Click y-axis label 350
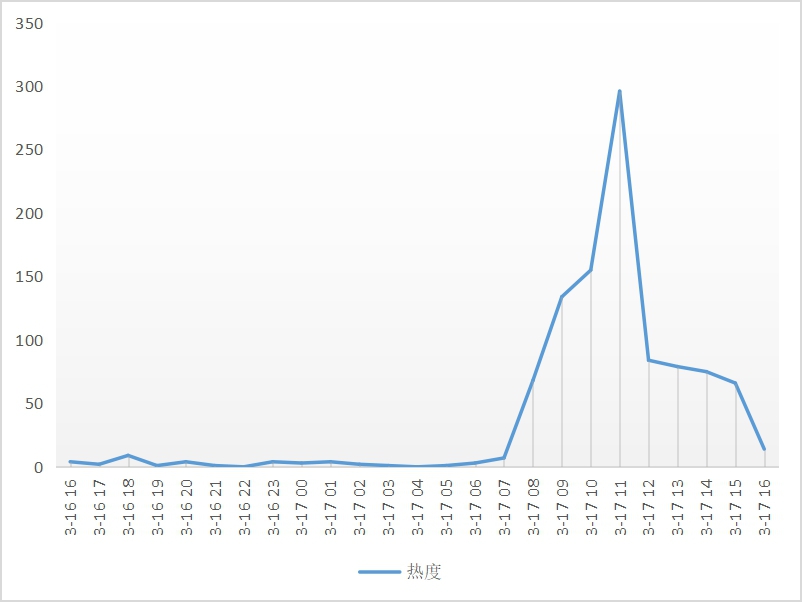Image resolution: width=802 pixels, height=602 pixels. pos(29,24)
